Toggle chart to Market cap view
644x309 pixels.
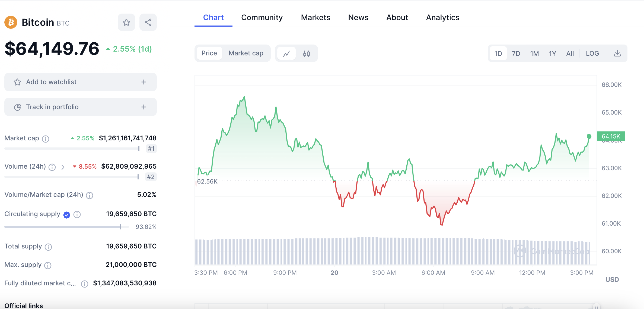246,53
